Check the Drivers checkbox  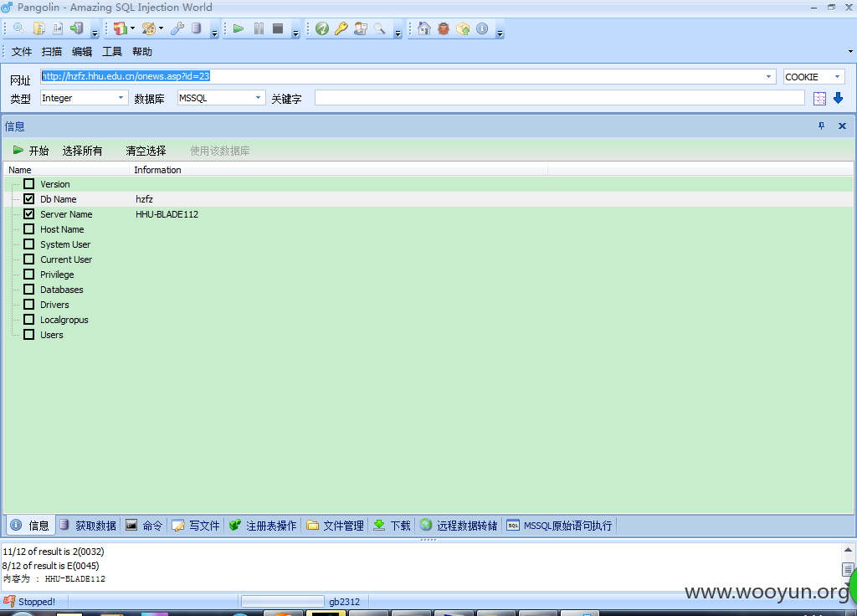coord(29,304)
